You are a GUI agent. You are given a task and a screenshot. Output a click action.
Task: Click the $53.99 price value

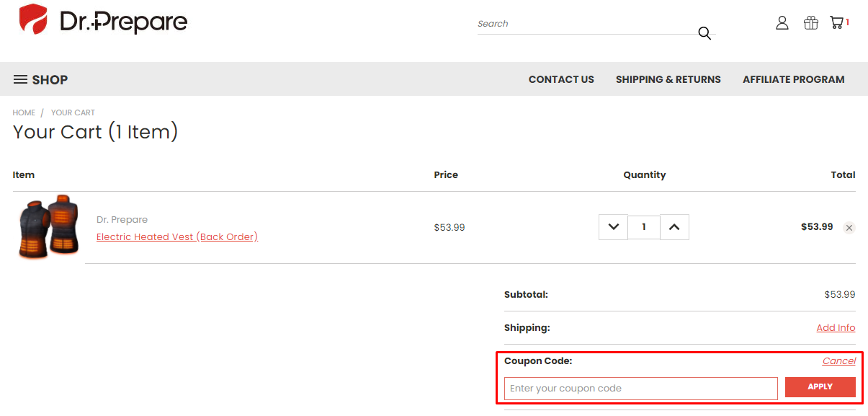(449, 227)
